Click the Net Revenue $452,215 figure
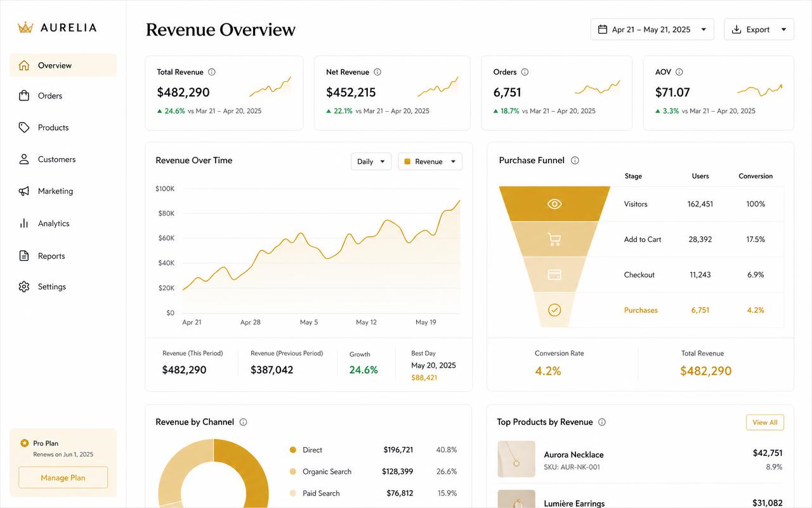The height and width of the screenshot is (508, 812). (351, 92)
